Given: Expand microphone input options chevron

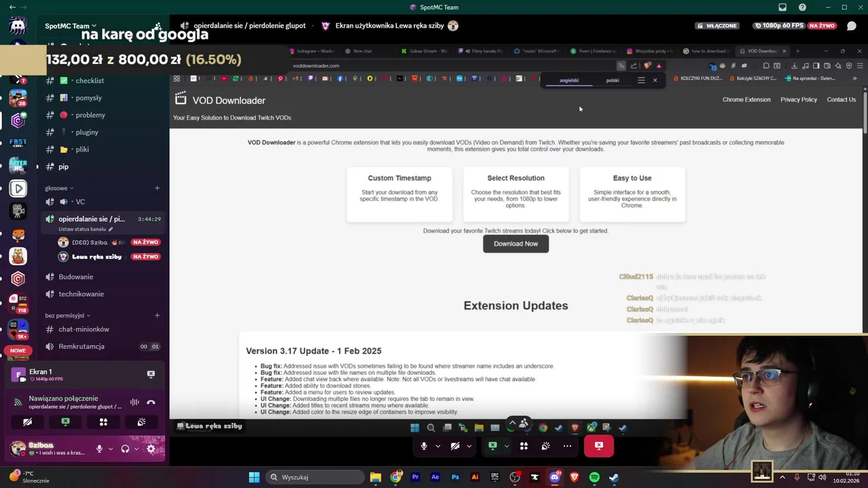Looking at the screenshot, I should click(109, 449).
